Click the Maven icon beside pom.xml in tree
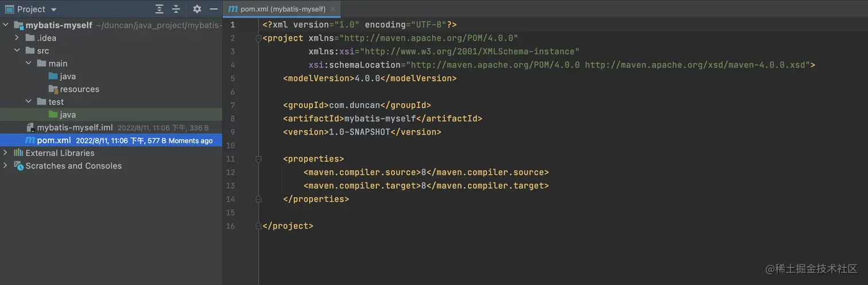The height and width of the screenshot is (285, 868). click(30, 140)
